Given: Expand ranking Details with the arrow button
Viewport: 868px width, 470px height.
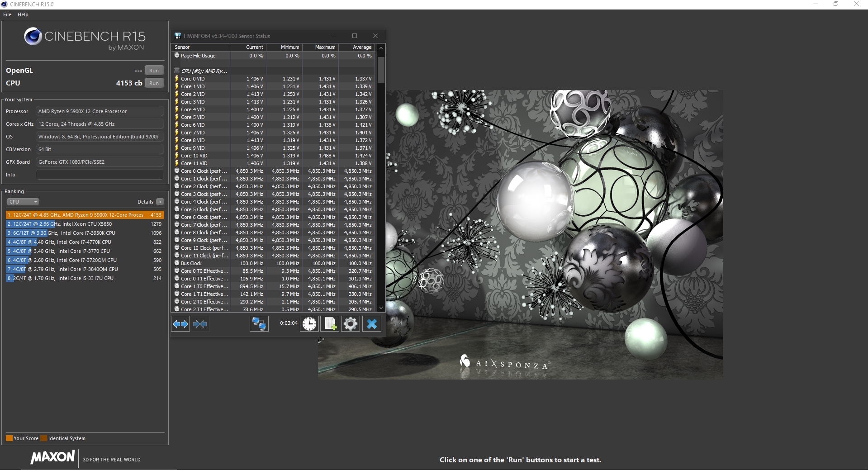Looking at the screenshot, I should click(160, 202).
